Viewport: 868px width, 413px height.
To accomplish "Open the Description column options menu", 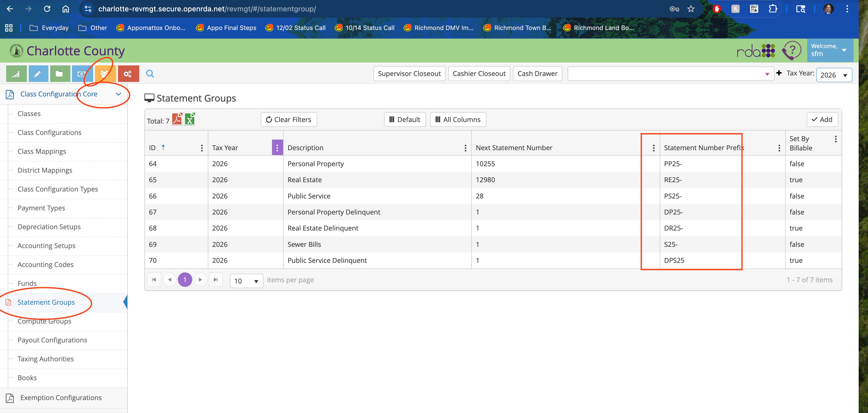I will pyautogui.click(x=465, y=148).
